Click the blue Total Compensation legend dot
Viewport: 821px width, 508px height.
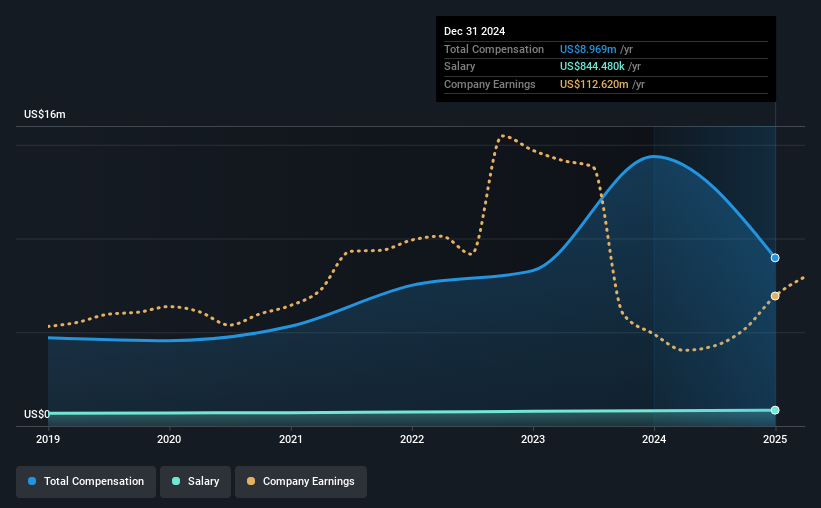coord(32,481)
